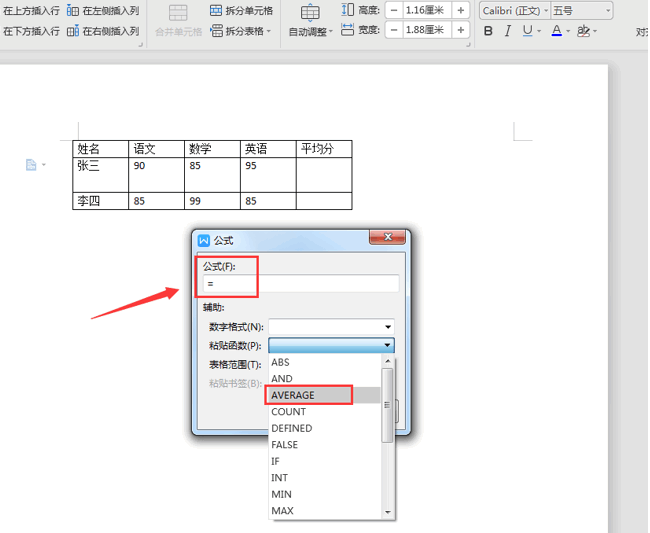Insert column to the left icon

coord(73,11)
